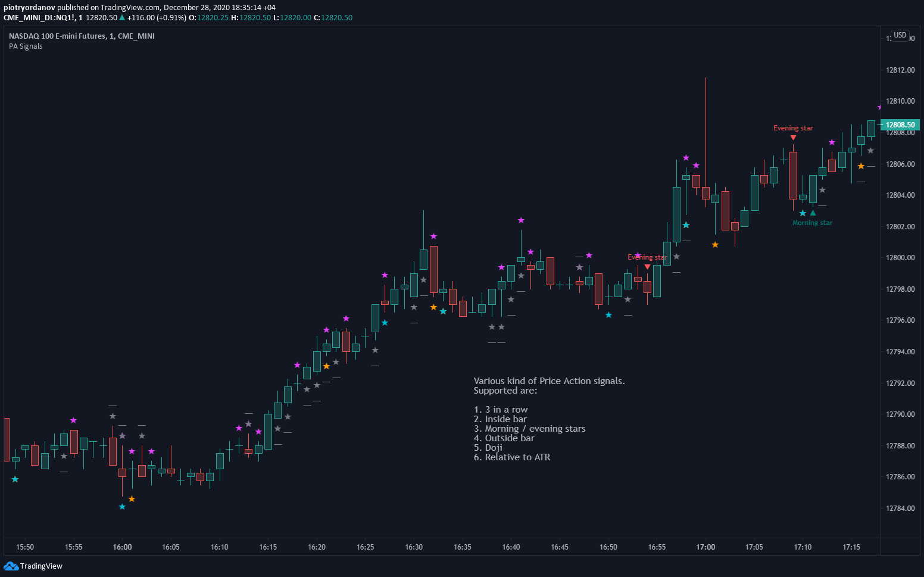Image resolution: width=924 pixels, height=577 pixels.
Task: Click the cyan star left of Morning star triangle
Action: 803,213
